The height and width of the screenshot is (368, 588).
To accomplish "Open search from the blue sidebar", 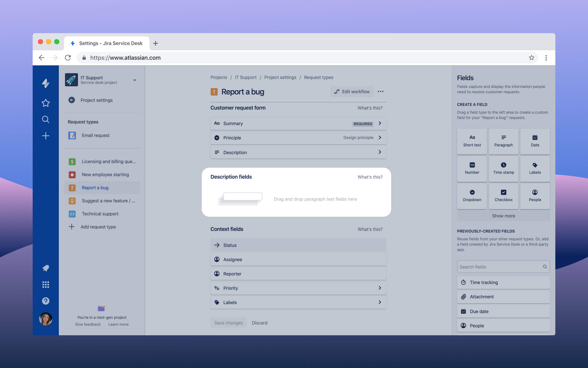I will tap(46, 119).
